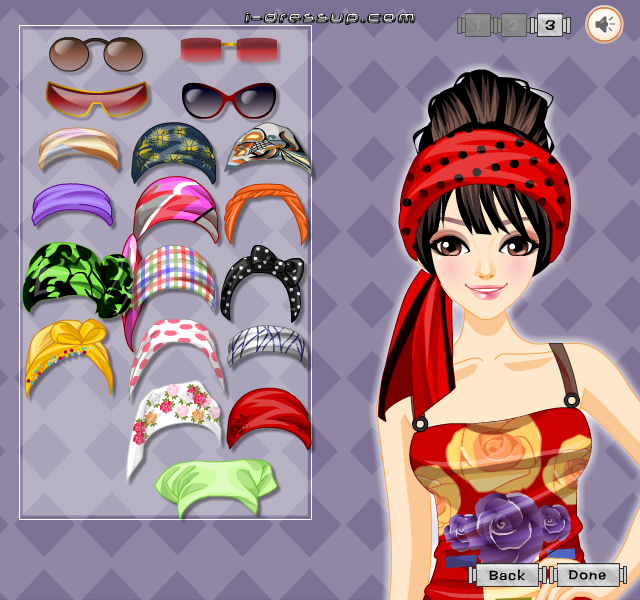This screenshot has width=640, height=600.
Task: Select the light green kerchief
Action: [x=217, y=487]
